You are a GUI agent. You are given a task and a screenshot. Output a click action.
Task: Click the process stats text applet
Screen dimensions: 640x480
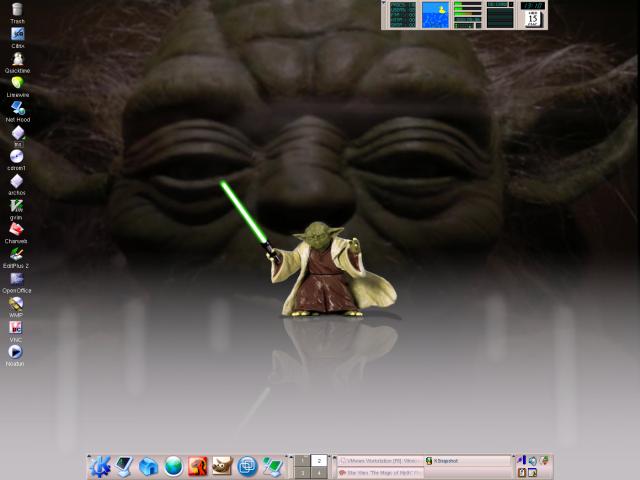(x=403, y=15)
